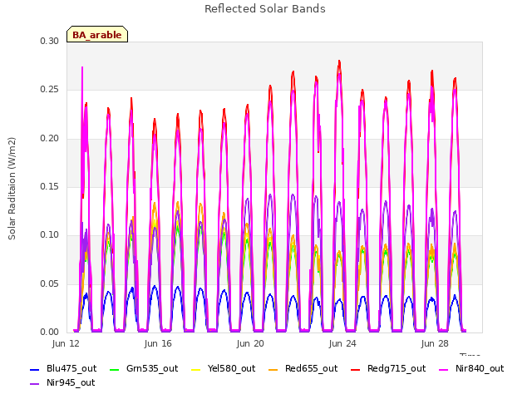The image size is (532, 399).
Task: Click the blue Blu475_out legend swatch
Action: click(x=35, y=369)
